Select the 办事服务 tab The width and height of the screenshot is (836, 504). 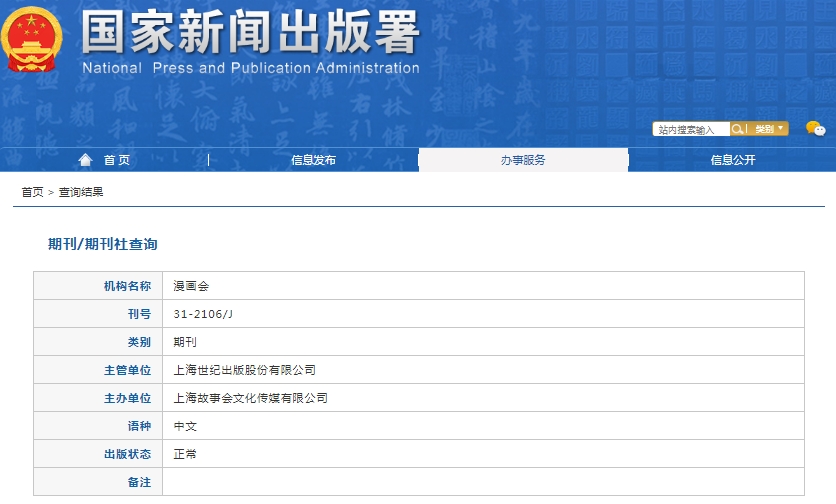pos(523,160)
